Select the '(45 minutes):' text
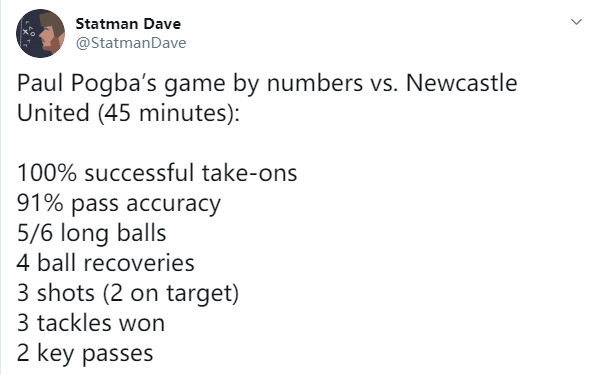 (x=169, y=114)
